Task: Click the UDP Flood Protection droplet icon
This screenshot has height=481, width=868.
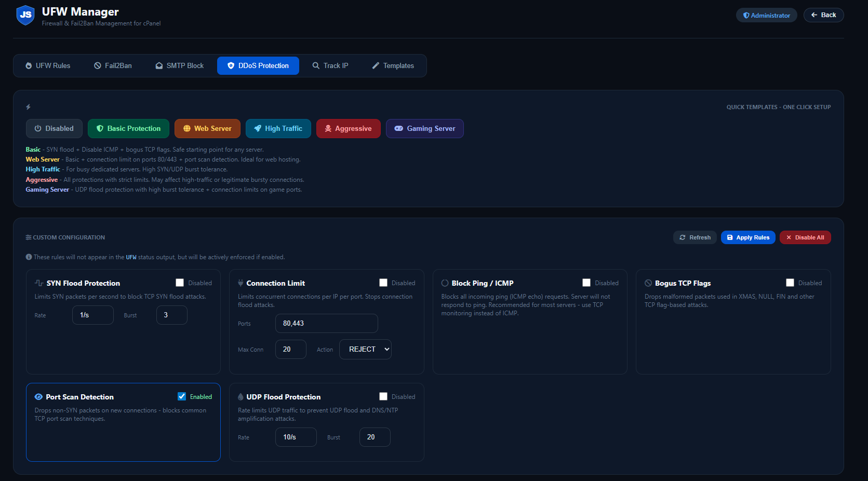Action: click(x=241, y=397)
